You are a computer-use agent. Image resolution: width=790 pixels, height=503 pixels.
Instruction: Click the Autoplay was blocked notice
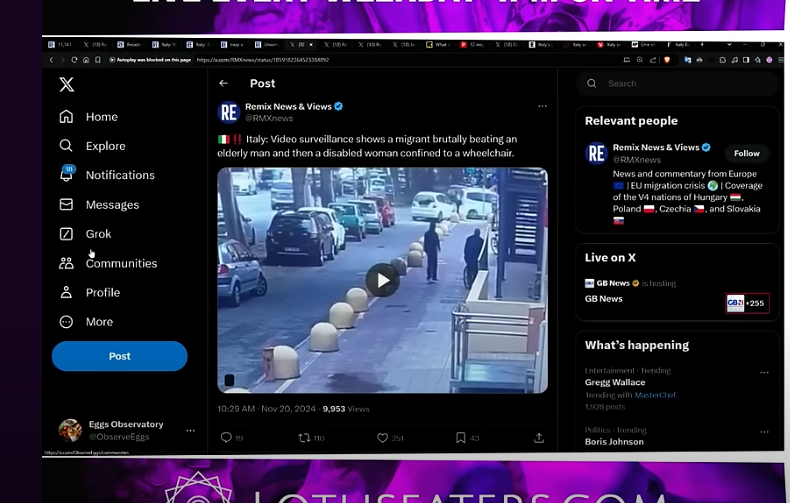click(x=150, y=60)
